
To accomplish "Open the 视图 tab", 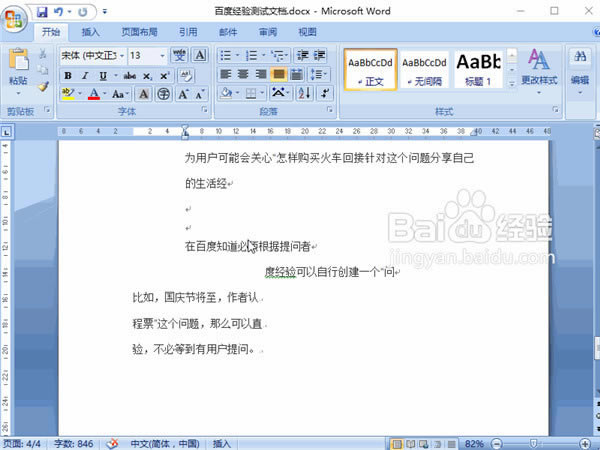I will pos(307,32).
